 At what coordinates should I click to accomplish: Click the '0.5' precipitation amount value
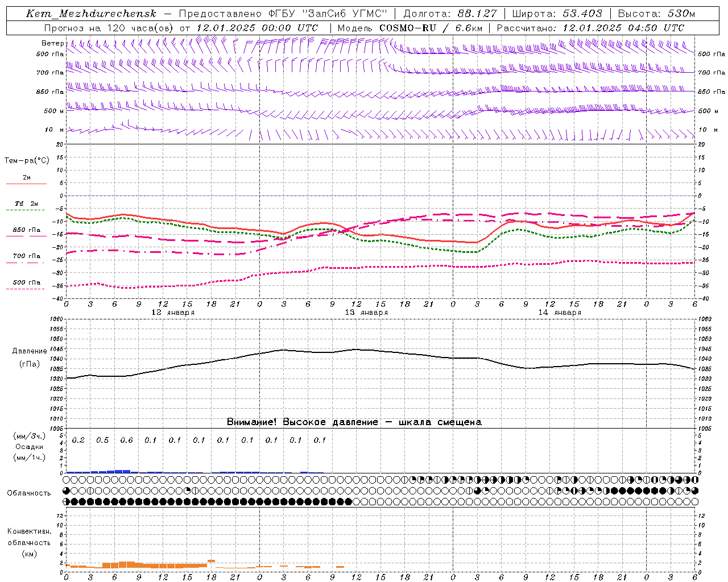point(102,440)
